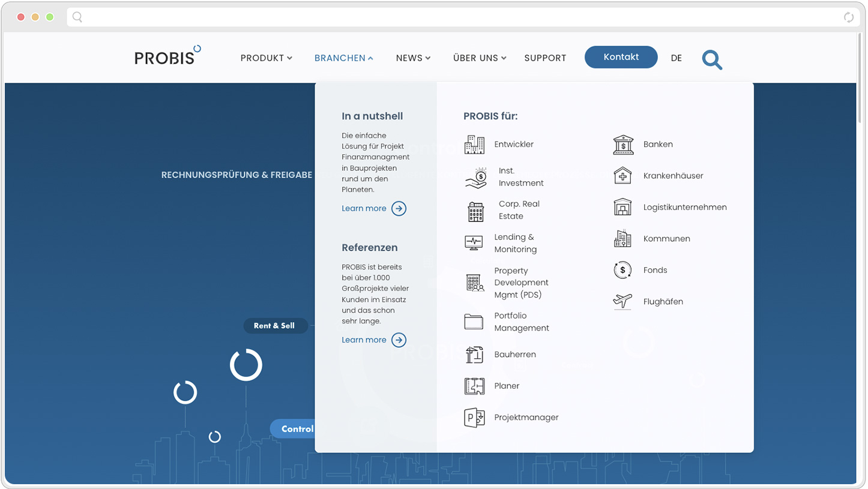Click the Portfolio Management folder icon
The width and height of the screenshot is (868, 489).
point(474,322)
